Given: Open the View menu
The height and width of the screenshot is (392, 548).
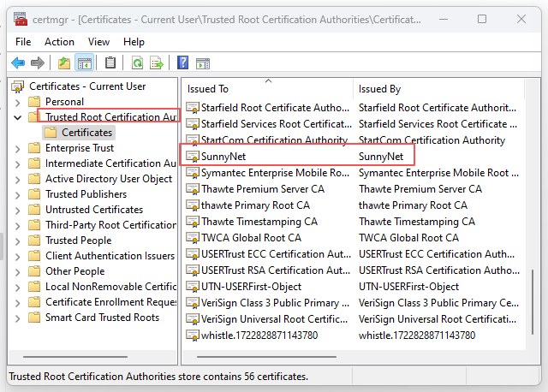Looking at the screenshot, I should (x=98, y=41).
